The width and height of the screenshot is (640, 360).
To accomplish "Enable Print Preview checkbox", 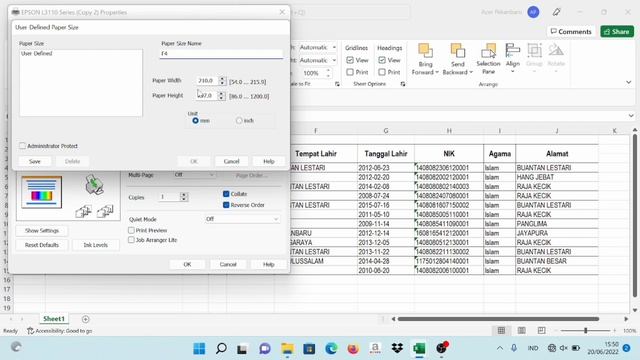I will pyautogui.click(x=131, y=230).
